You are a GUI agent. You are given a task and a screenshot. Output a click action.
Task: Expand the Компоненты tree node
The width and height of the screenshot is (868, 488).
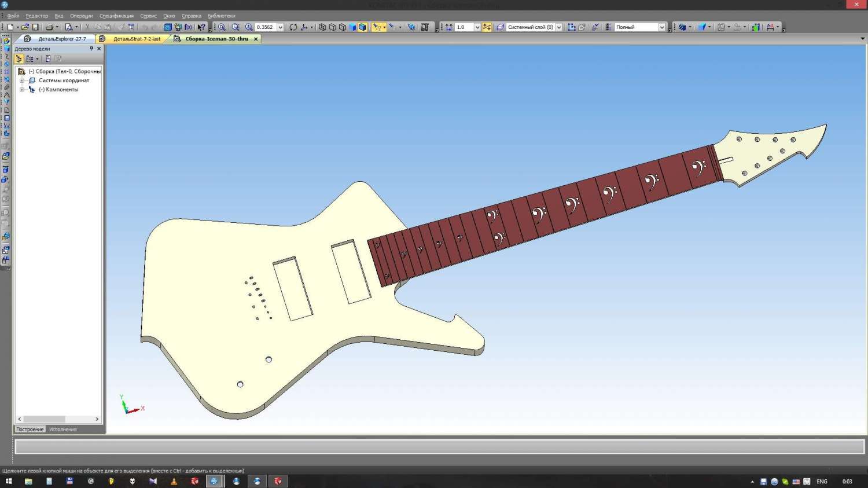pos(22,90)
